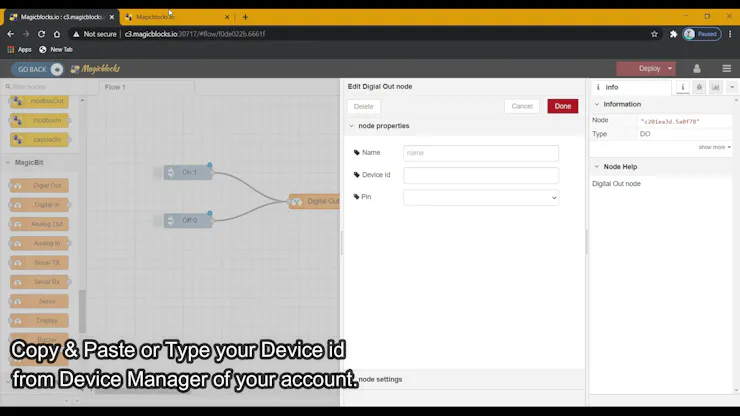Image resolution: width=740 pixels, height=416 pixels.
Task: Trigger the On:1 inject node button
Action: 158,172
